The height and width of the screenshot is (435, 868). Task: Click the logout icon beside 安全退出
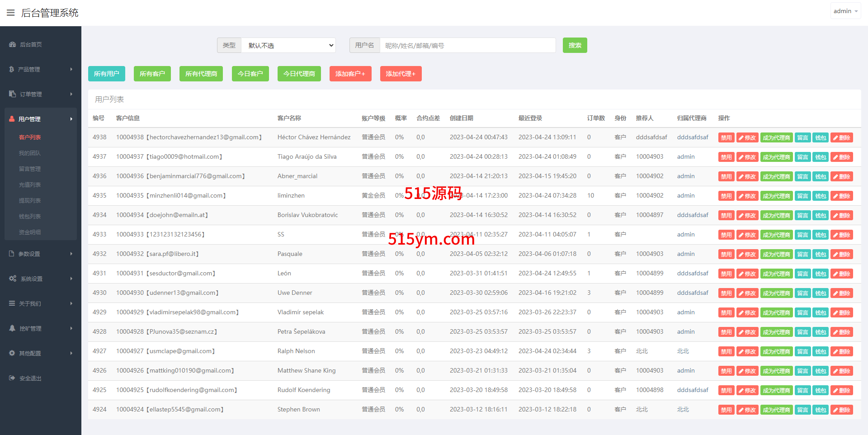(12, 378)
